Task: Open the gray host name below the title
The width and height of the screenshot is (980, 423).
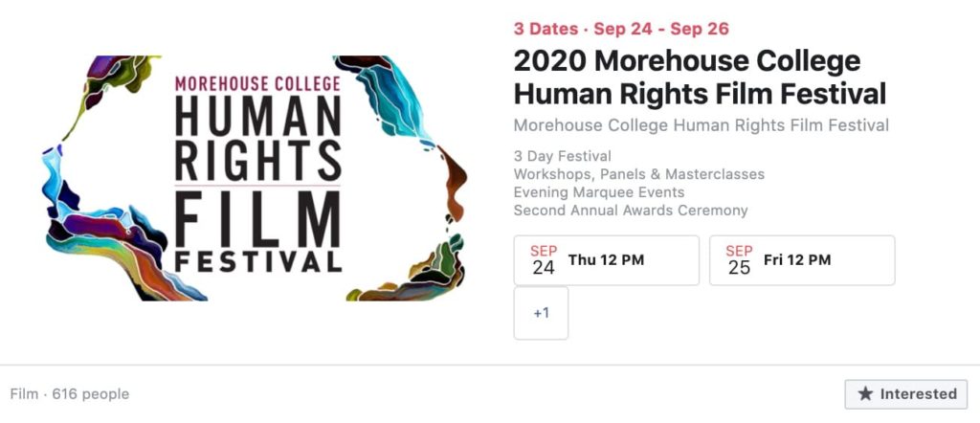Action: [x=702, y=125]
